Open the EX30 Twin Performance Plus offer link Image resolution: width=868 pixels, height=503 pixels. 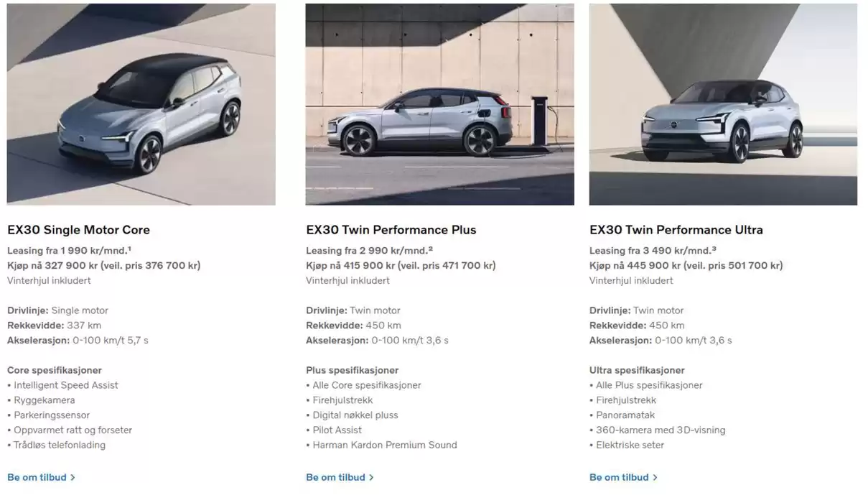coord(340,477)
